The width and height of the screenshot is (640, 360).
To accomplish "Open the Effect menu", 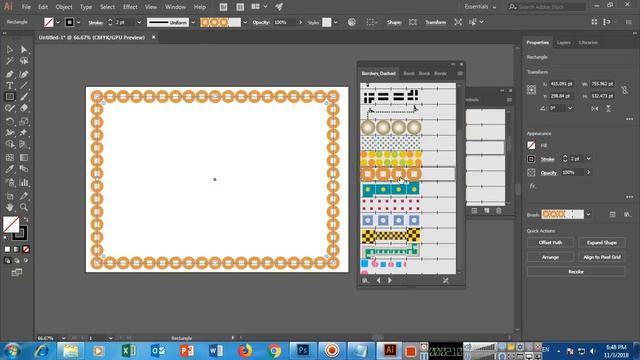I will (x=130, y=7).
